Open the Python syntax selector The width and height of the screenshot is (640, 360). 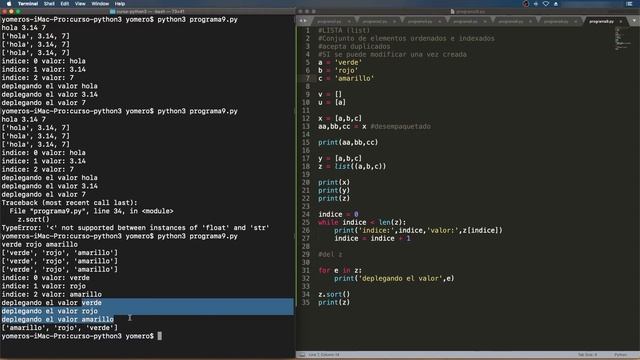pos(620,355)
